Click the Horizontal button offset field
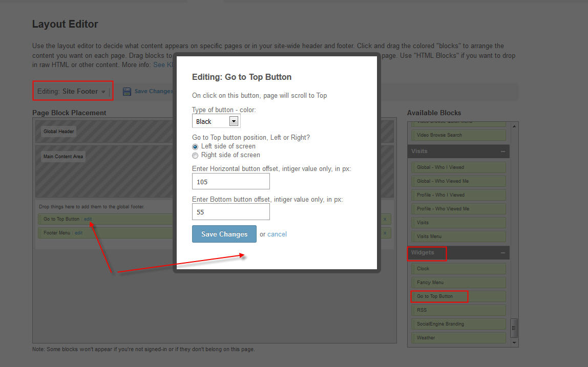Screen dimensions: 588x367 (230, 182)
